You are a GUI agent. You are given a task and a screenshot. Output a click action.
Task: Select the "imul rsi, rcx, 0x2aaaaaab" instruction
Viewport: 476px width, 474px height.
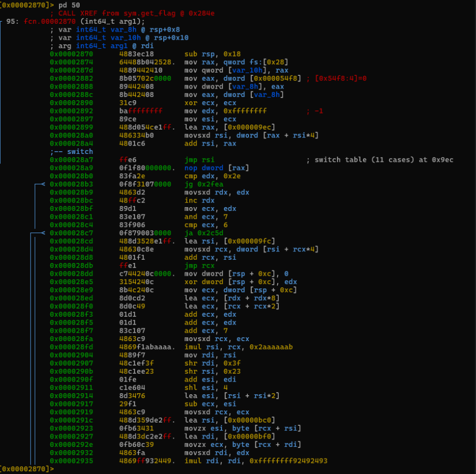point(238,347)
